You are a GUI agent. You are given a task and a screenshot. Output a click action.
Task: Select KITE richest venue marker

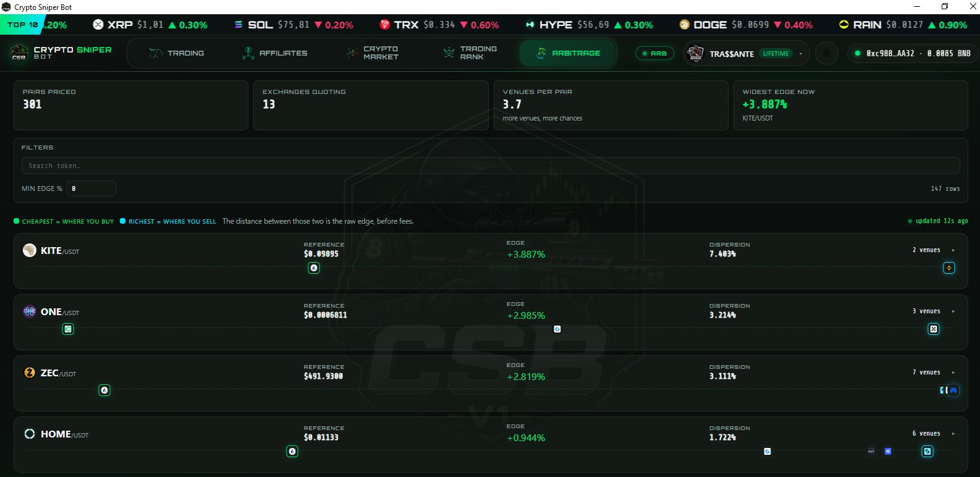click(949, 268)
